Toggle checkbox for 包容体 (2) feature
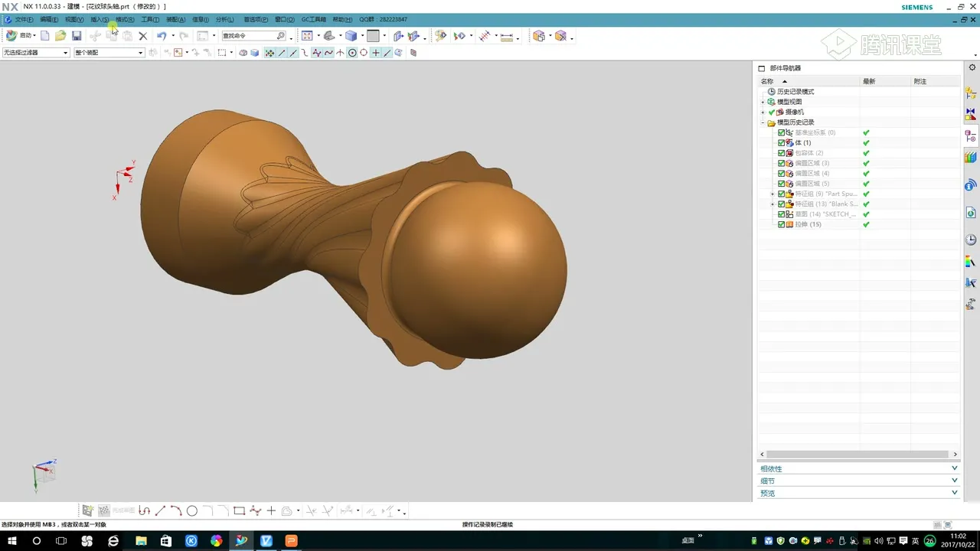The image size is (980, 551). 781,153
